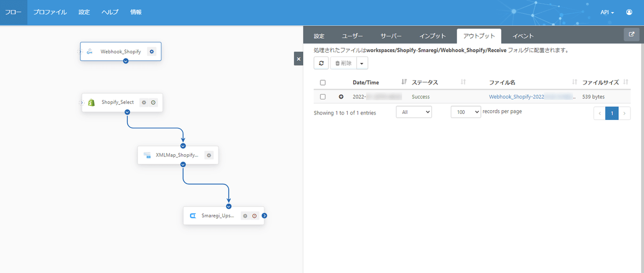
Task: Click output port below Webhook_Shopify node
Action: pyautogui.click(x=126, y=61)
